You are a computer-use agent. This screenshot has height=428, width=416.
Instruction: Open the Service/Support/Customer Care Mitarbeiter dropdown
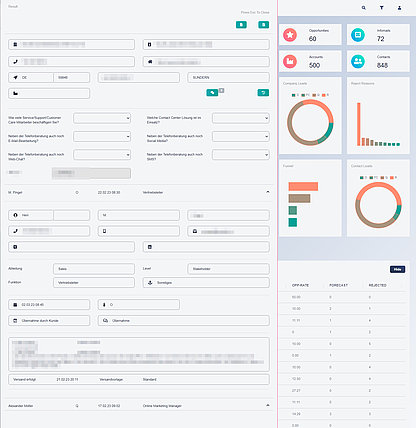102,118
